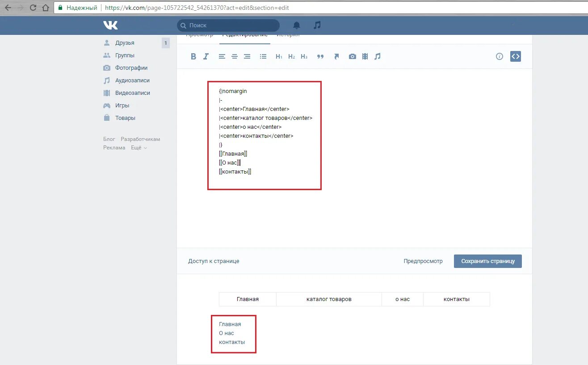Open Доступ к странице settings
The width and height of the screenshot is (588, 365).
click(x=214, y=261)
